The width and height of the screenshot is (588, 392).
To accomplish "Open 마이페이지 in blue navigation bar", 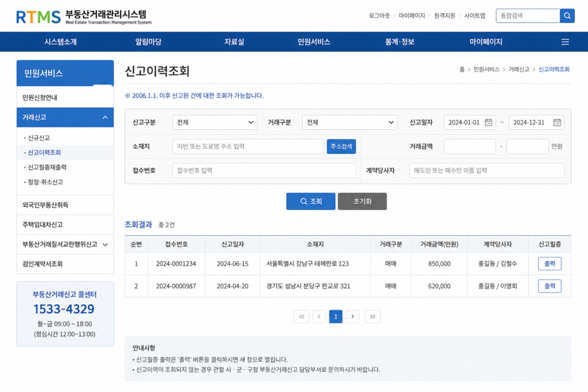I will 486,42.
